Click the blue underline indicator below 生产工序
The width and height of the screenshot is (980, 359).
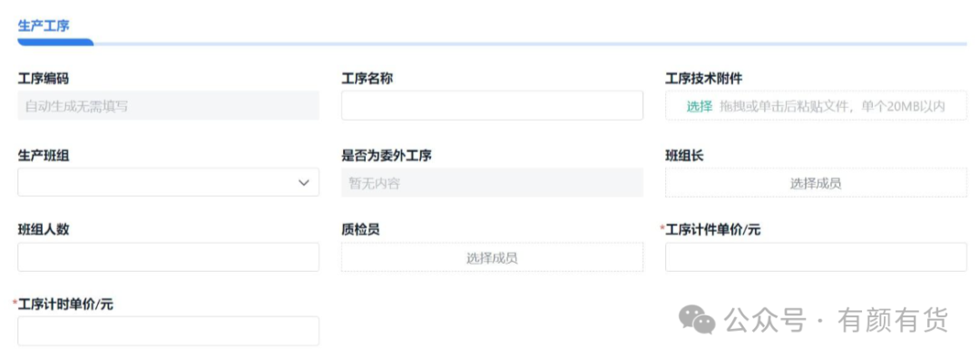55,43
